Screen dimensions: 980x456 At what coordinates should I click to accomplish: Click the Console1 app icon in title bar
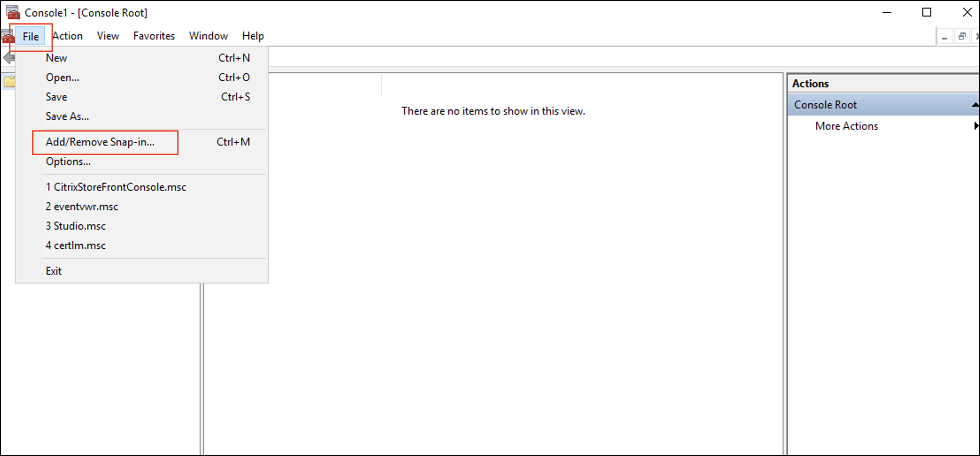(x=13, y=12)
